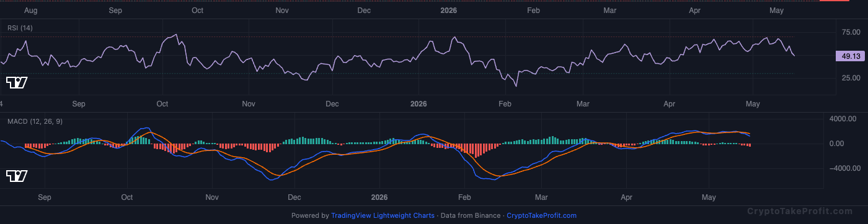Click the Nov label on the price chart time axis
The image size is (868, 224).
coord(282,11)
